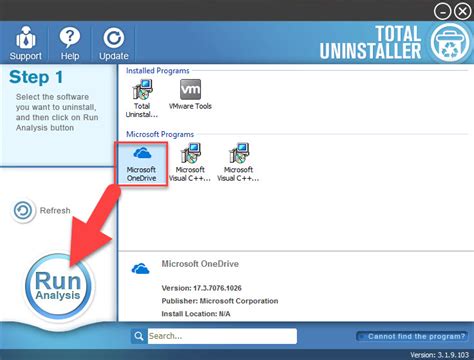Close the Total Uninstaller window

(463, 12)
